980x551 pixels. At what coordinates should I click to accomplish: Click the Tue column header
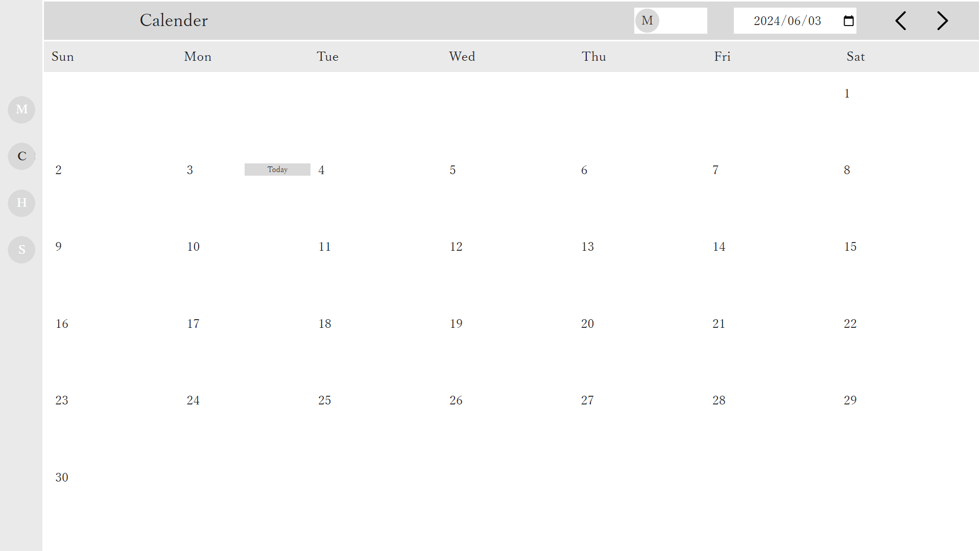click(327, 57)
